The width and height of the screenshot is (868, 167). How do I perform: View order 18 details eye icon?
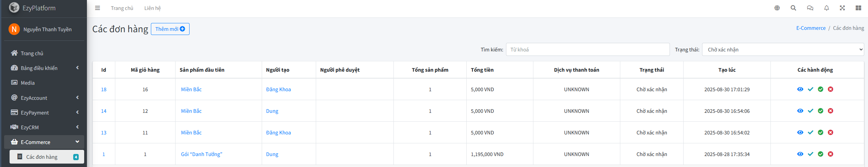800,89
